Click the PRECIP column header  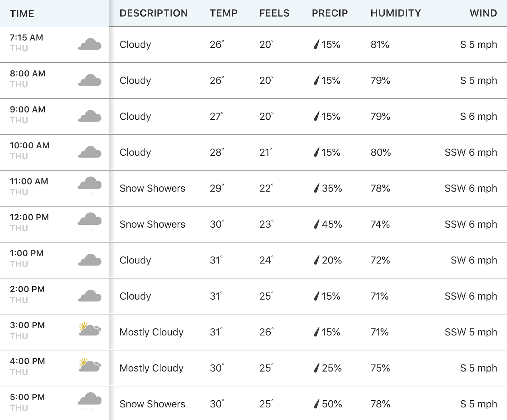[330, 13]
